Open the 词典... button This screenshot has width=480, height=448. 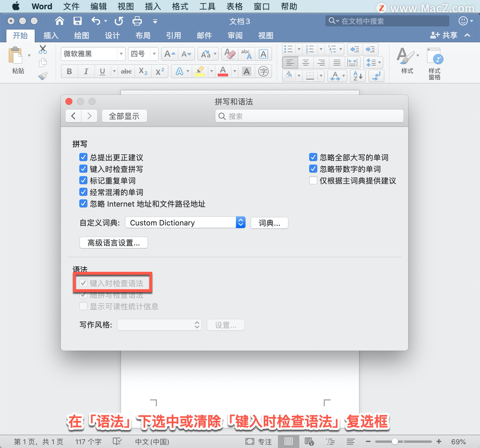[270, 223]
